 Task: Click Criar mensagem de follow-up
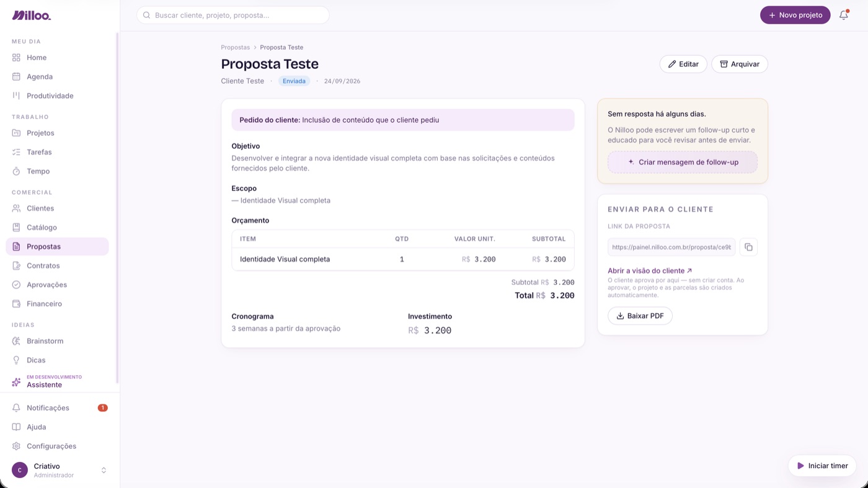coord(683,162)
